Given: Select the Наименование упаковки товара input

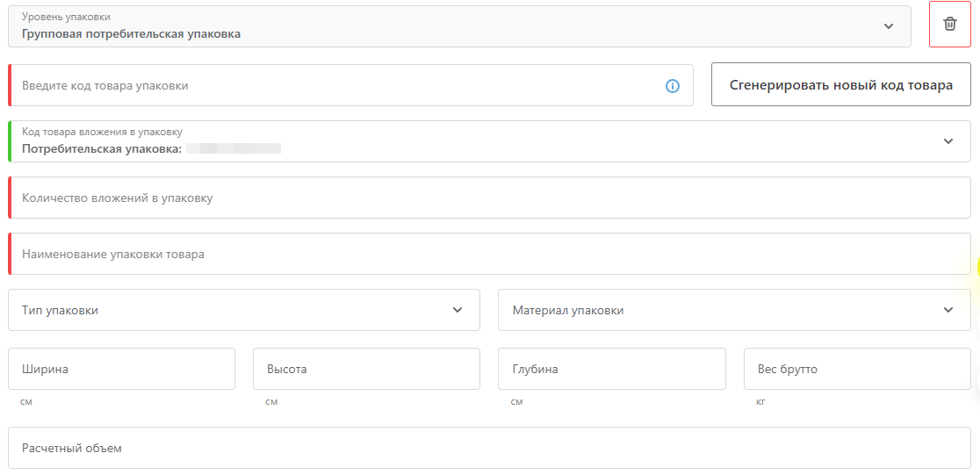Looking at the screenshot, I should [489, 254].
